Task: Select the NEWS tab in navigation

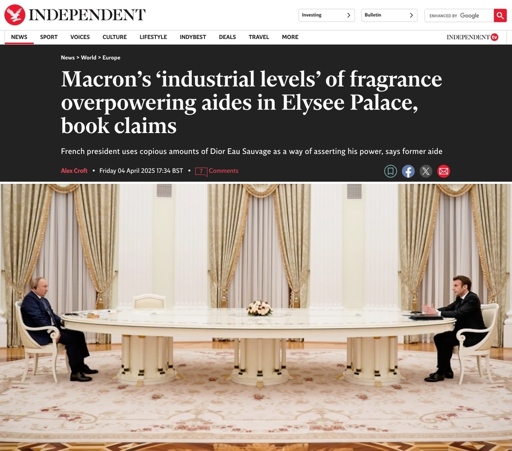Action: tap(19, 37)
